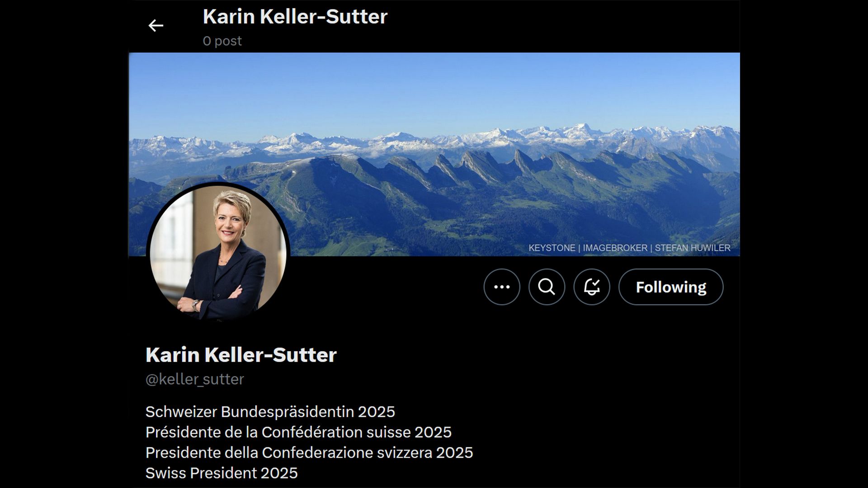Viewport: 868px width, 488px height.
Task: Click the Following button to unfollow
Action: click(671, 287)
